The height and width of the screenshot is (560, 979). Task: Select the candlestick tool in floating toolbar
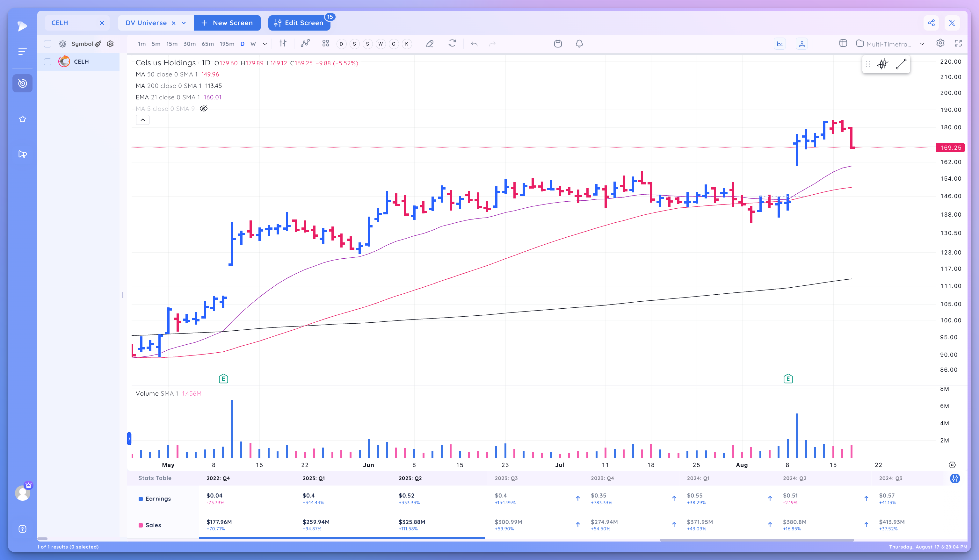(x=882, y=64)
